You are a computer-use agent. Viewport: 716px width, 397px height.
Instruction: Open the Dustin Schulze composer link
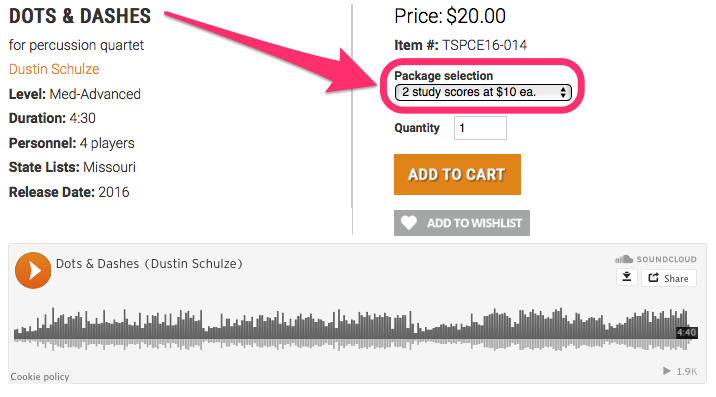coord(54,69)
